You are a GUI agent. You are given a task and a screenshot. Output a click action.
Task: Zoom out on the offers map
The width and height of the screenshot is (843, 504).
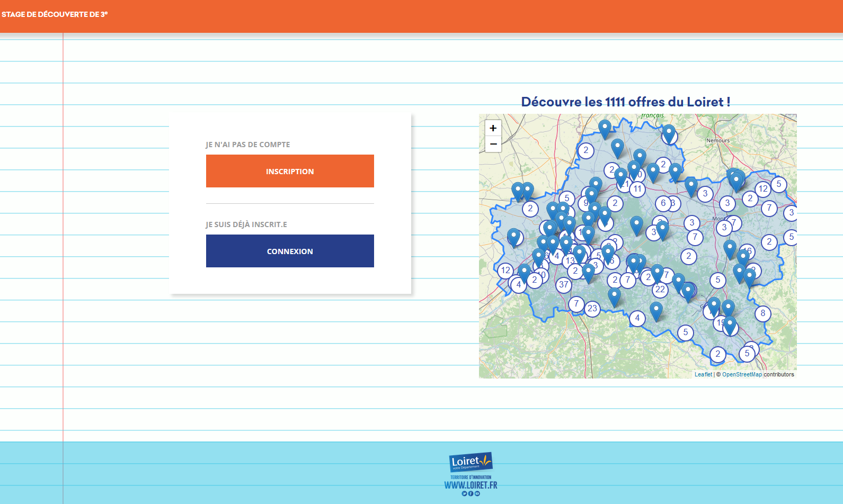(493, 144)
